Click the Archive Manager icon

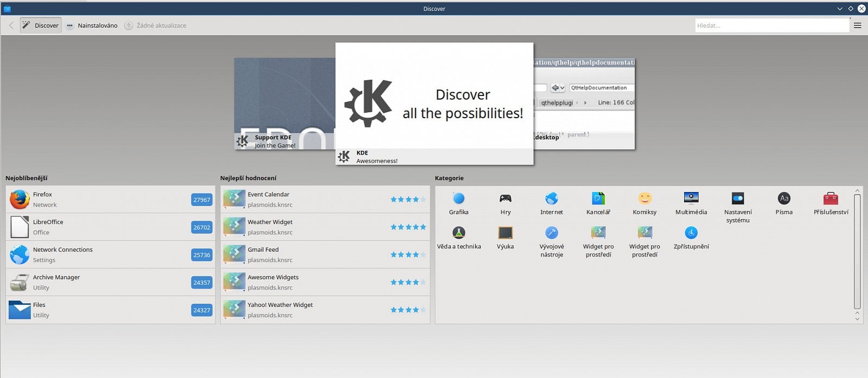[20, 283]
